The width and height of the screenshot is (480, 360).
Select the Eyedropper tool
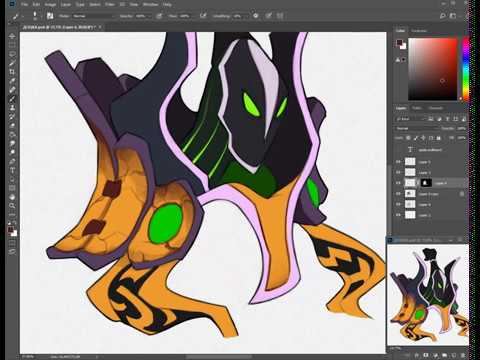point(12,81)
